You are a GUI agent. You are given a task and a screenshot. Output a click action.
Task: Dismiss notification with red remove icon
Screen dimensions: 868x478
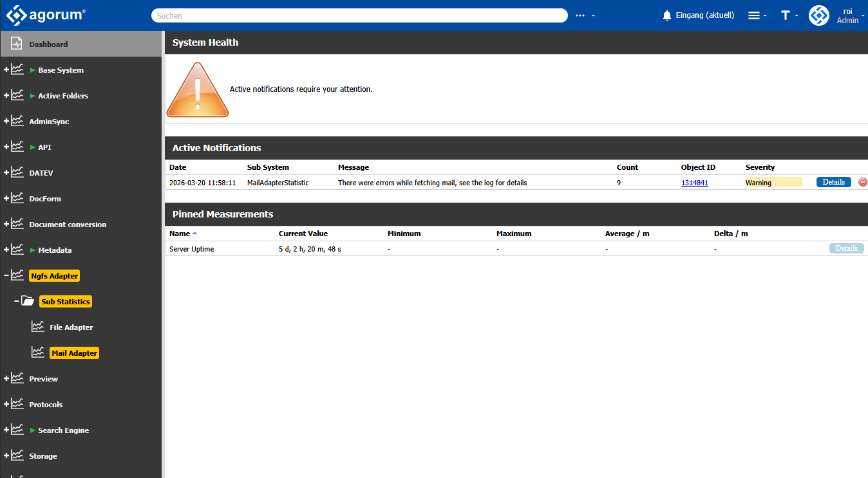[863, 183]
